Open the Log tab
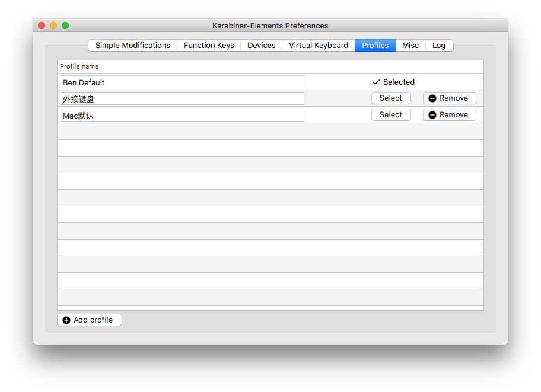 pos(439,46)
